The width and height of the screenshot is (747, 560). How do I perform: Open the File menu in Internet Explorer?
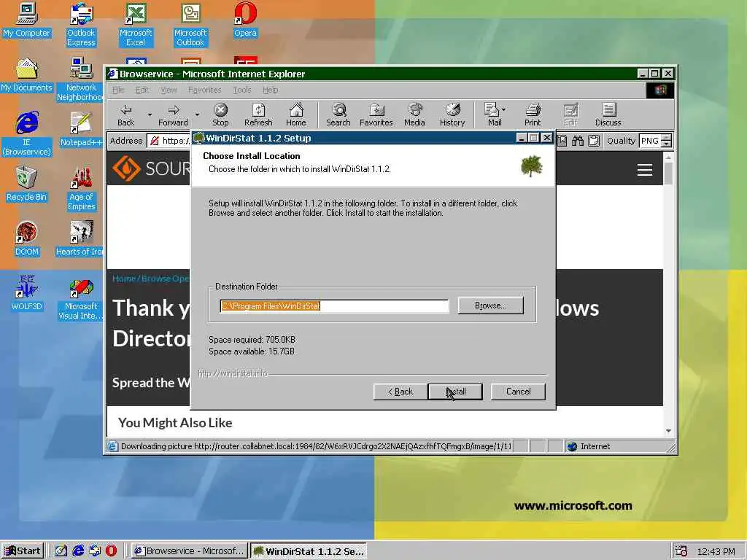click(118, 90)
